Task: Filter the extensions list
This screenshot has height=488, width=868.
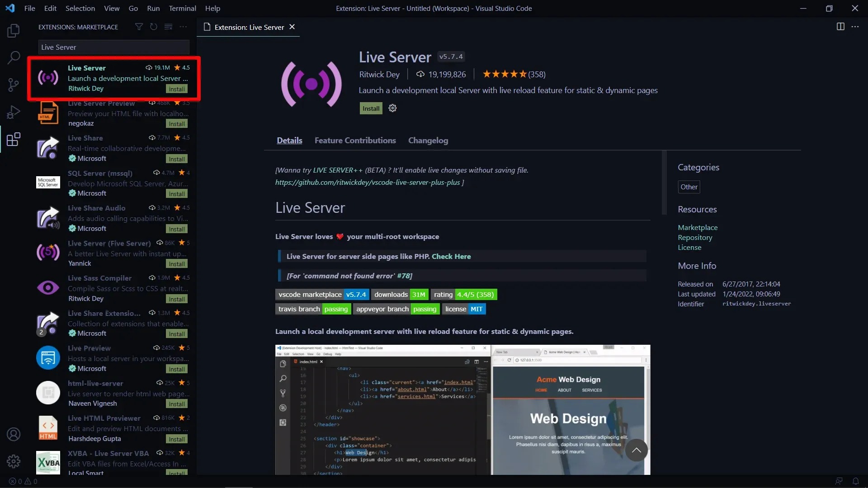Action: pyautogui.click(x=139, y=27)
